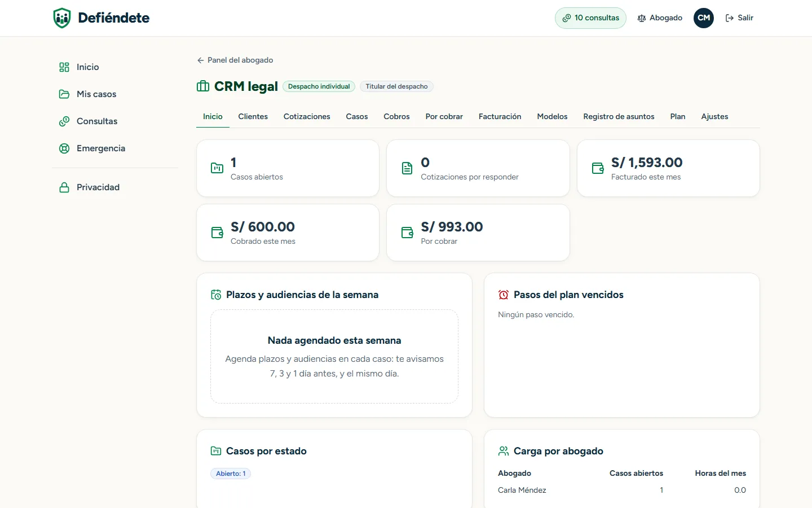Click the wallet icon for Cobrado este mes
This screenshot has height=508, width=812.
tap(217, 233)
